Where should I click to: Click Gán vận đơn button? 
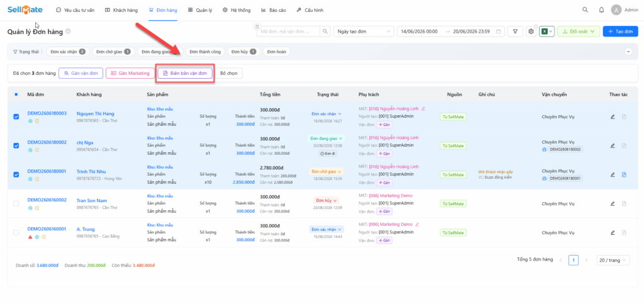click(x=81, y=73)
